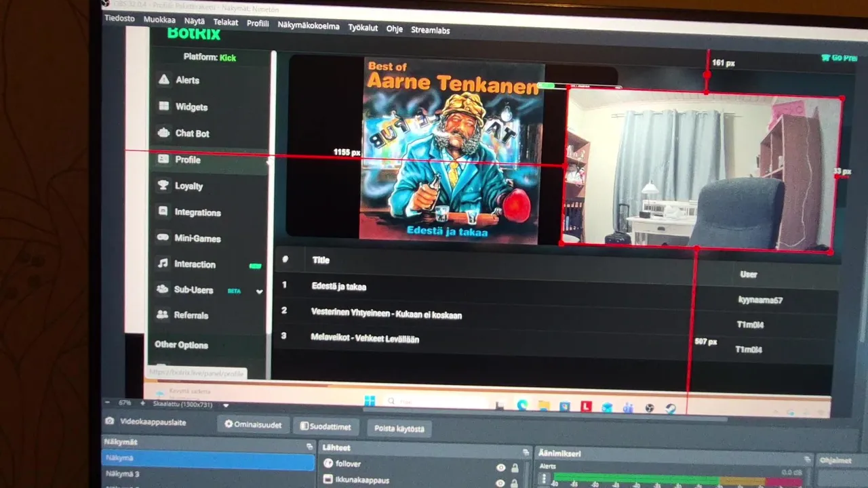Image resolution: width=868 pixels, height=488 pixels.
Task: Click the Suodattimet button
Action: click(325, 427)
